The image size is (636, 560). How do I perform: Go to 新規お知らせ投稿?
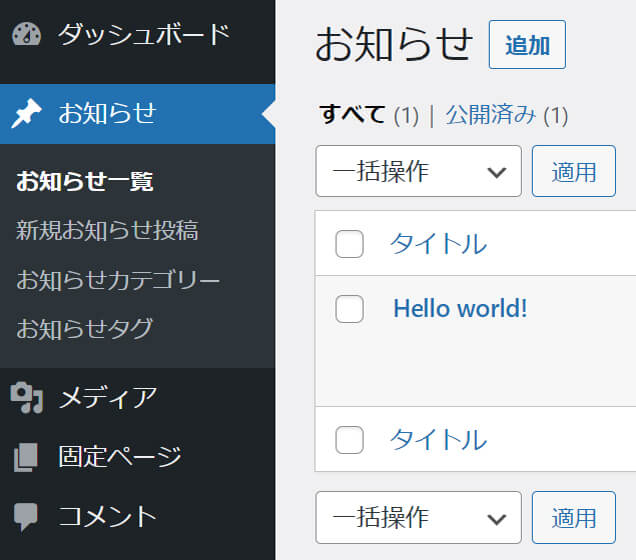click(x=107, y=230)
